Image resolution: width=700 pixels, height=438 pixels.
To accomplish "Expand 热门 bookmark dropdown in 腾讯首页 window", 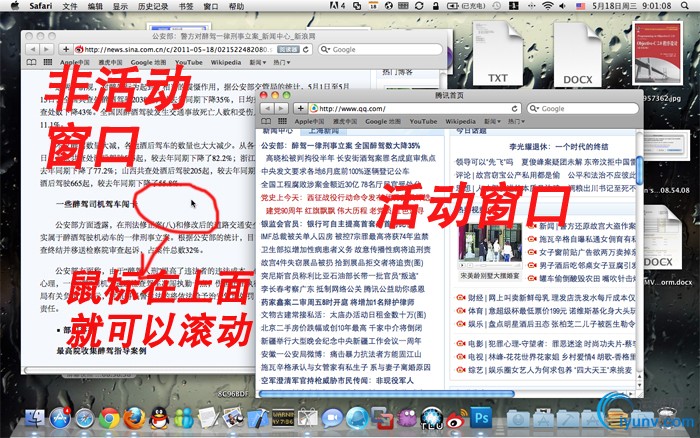I will pos(516,121).
